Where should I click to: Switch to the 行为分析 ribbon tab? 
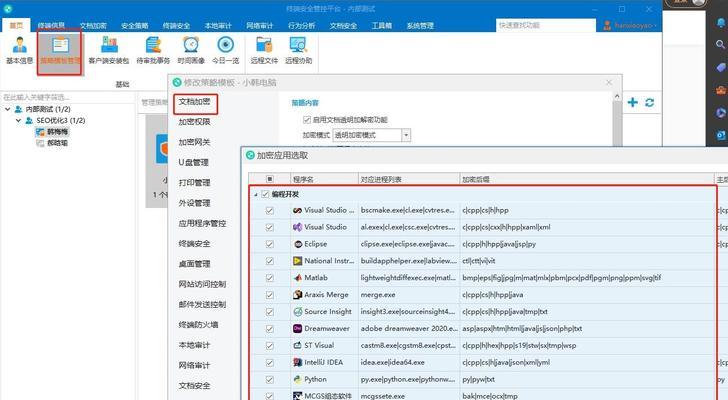pyautogui.click(x=301, y=26)
